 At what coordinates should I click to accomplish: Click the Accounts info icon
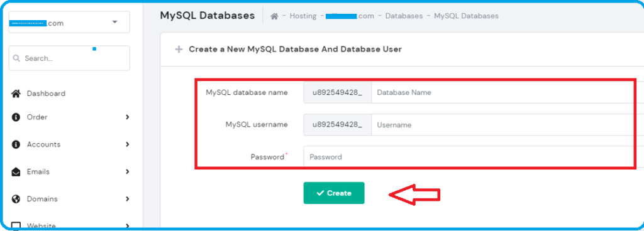pyautogui.click(x=16, y=144)
